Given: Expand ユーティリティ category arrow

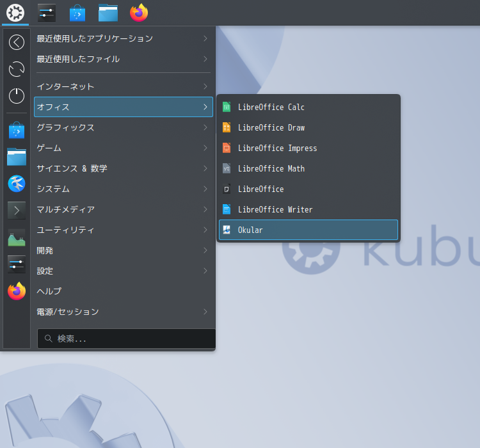Looking at the screenshot, I should [x=205, y=230].
